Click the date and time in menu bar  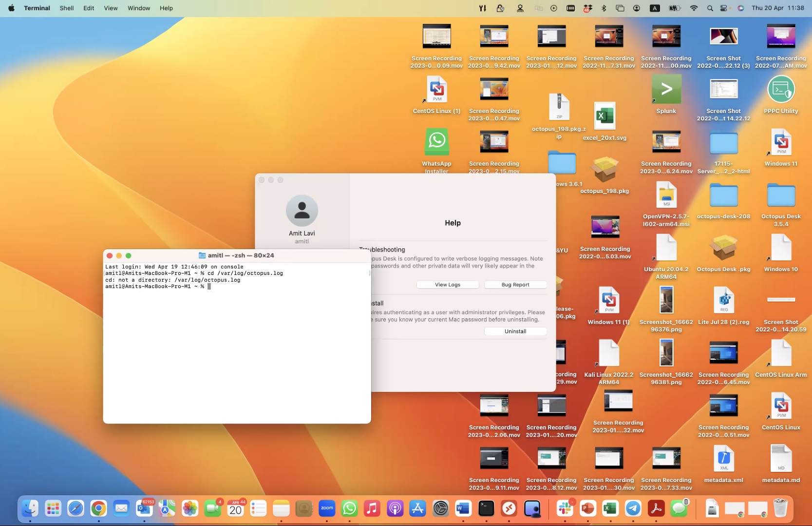click(x=778, y=8)
